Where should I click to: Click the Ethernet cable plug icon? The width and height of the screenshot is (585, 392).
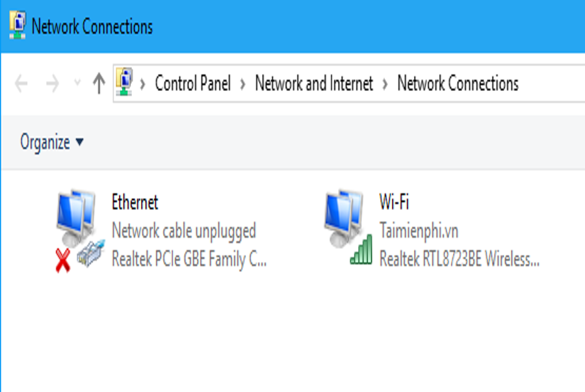point(90,254)
